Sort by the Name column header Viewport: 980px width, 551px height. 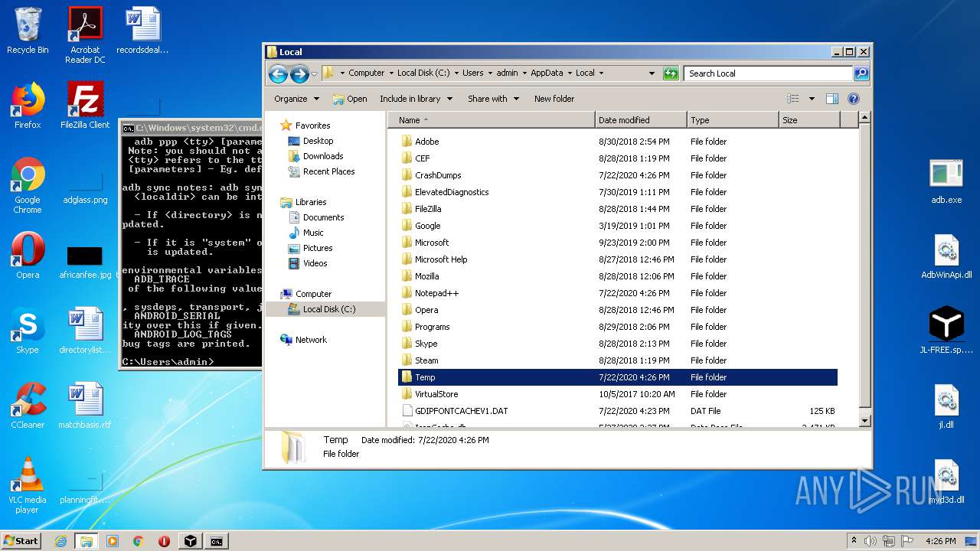pyautogui.click(x=491, y=120)
